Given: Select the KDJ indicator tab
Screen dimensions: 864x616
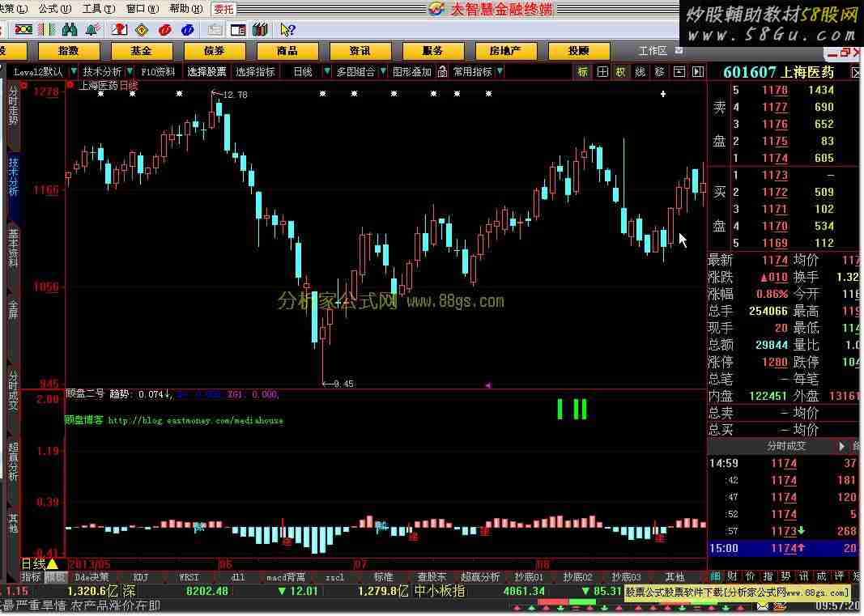Looking at the screenshot, I should pyautogui.click(x=141, y=577).
